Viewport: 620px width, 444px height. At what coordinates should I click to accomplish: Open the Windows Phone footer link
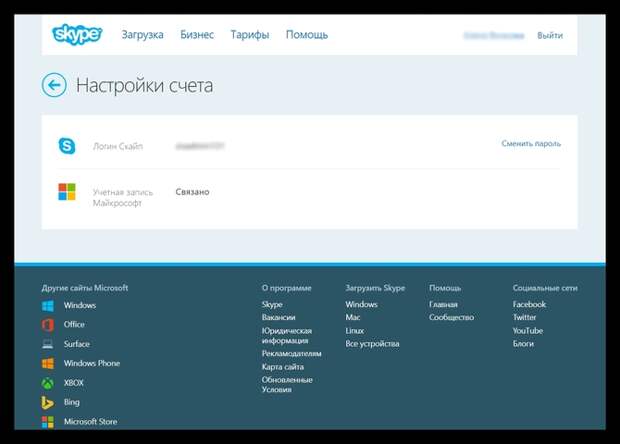pyautogui.click(x=92, y=363)
